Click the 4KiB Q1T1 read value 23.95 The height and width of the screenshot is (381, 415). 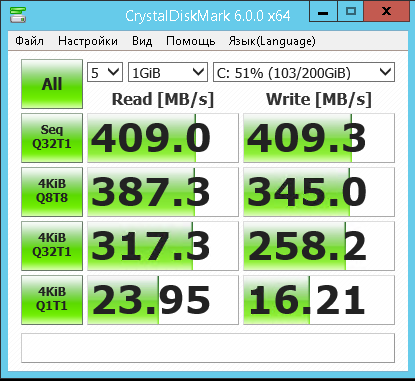163,300
